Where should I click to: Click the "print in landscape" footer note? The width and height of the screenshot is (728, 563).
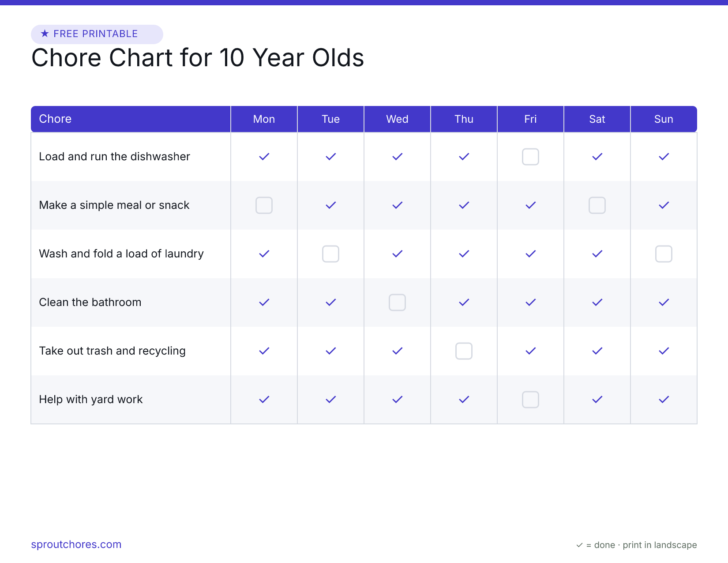[x=660, y=545]
